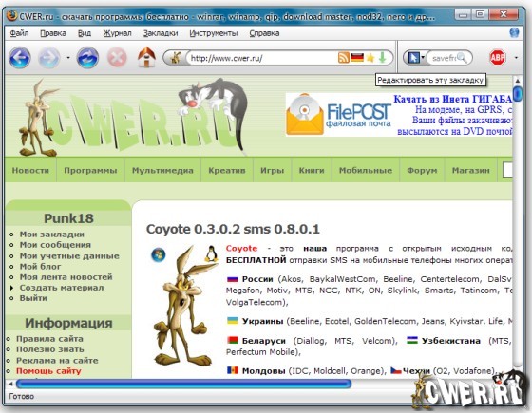Image resolution: width=532 pixels, height=413 pixels.
Task: Open the Журнал menu
Action: point(118,33)
